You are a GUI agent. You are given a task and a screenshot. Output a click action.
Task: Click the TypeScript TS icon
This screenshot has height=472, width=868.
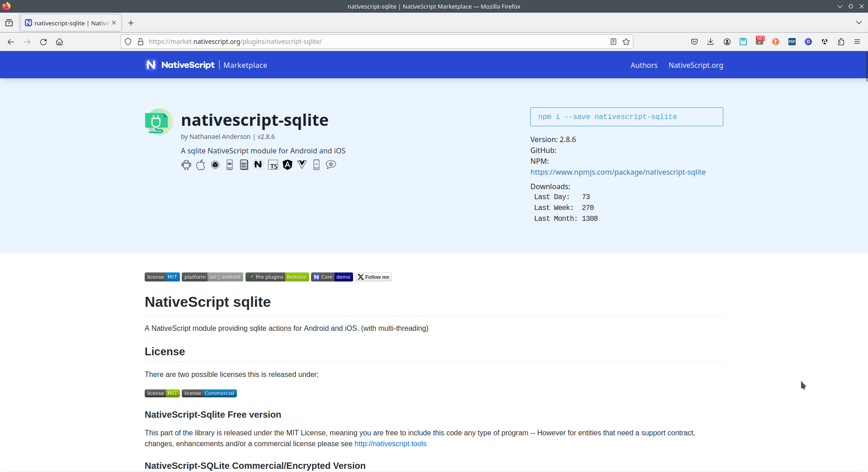[x=273, y=165]
